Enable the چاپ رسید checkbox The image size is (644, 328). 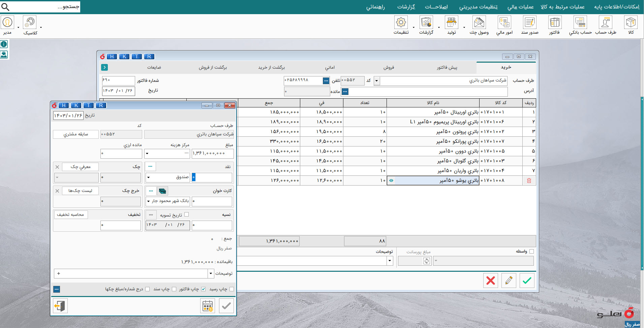coord(232,289)
